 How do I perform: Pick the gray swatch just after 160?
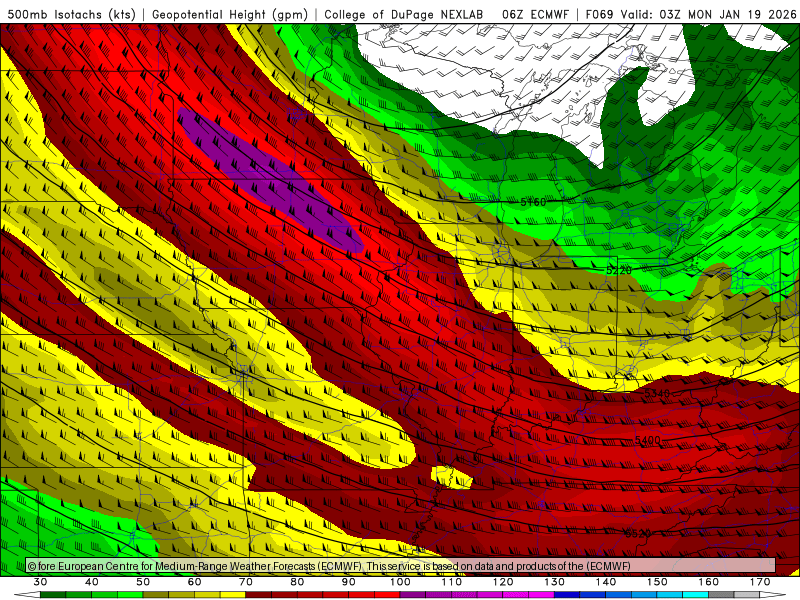coord(722,595)
